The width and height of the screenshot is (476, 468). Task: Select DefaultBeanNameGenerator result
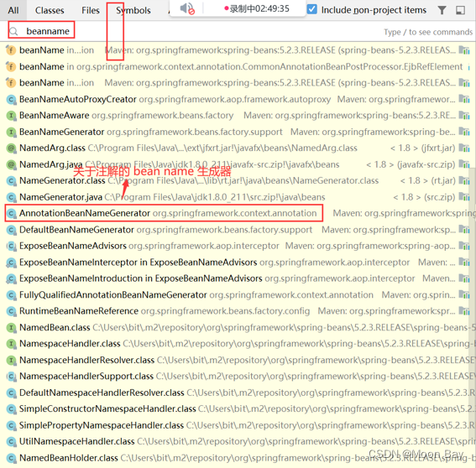[x=238, y=230]
